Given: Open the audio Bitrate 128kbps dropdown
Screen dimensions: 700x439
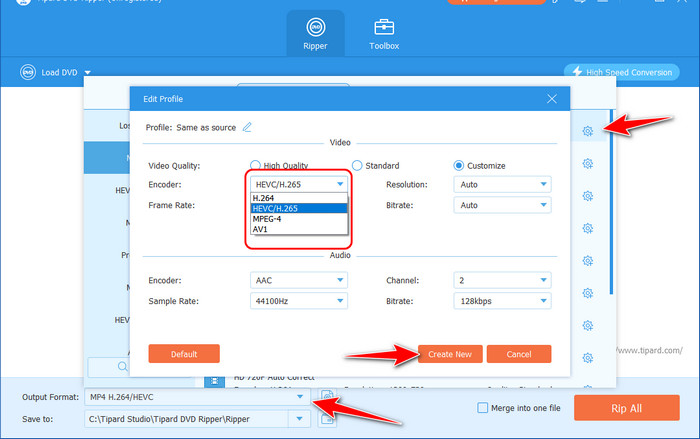Looking at the screenshot, I should [502, 301].
